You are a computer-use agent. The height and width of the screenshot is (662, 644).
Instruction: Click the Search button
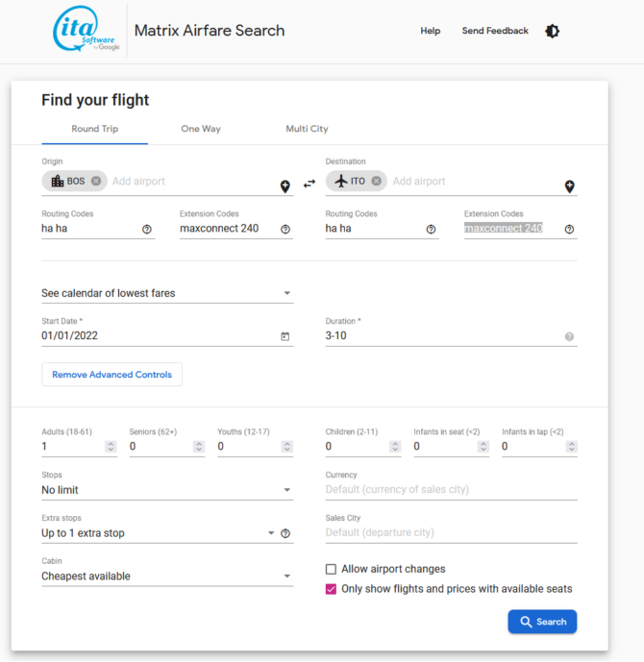542,622
